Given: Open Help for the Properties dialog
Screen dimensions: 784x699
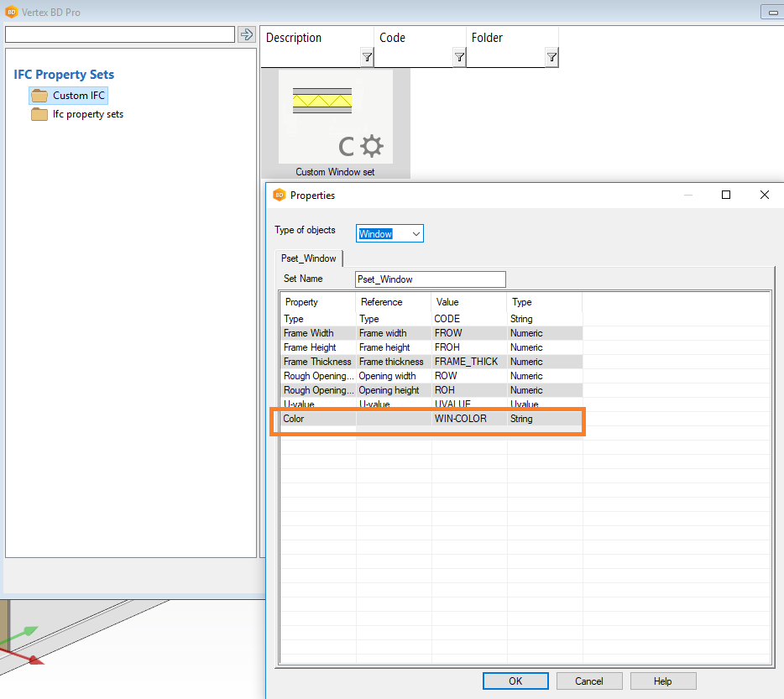Looking at the screenshot, I should coord(662,681).
